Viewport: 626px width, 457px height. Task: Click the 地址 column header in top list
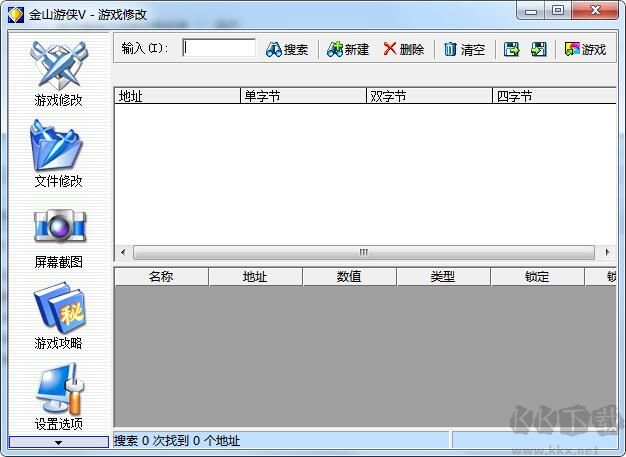[x=177, y=96]
